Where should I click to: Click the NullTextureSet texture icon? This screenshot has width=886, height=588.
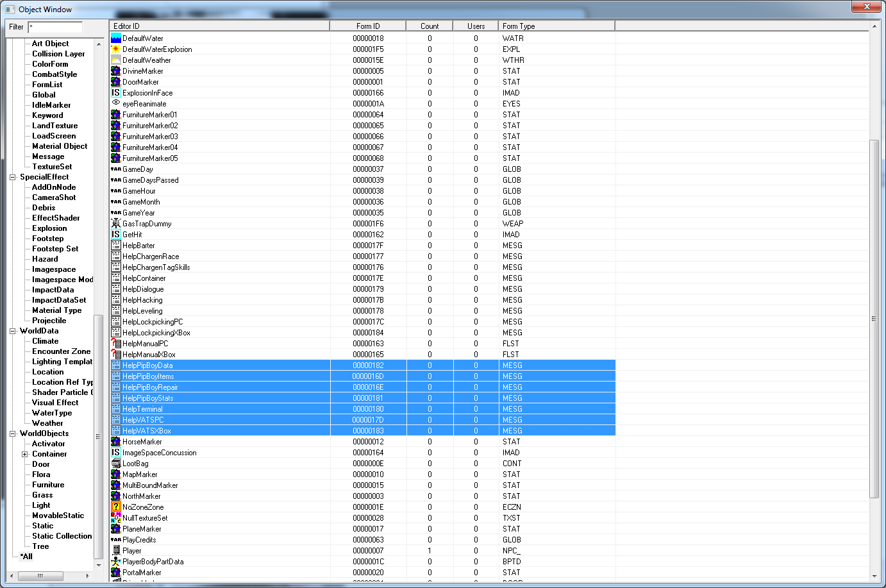(116, 518)
